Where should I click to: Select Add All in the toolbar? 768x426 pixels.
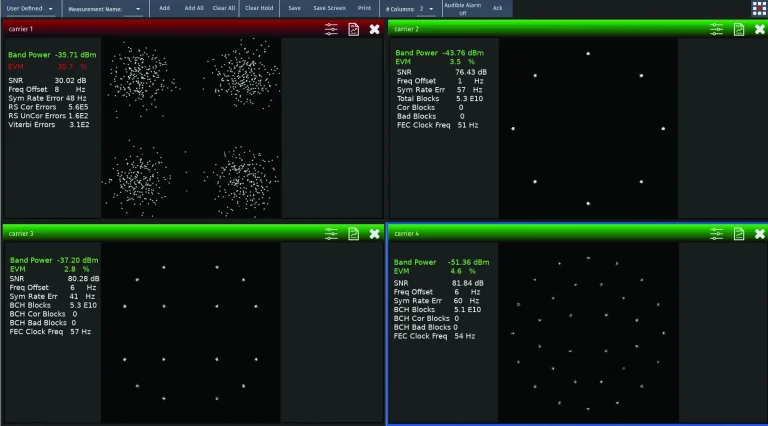click(x=194, y=8)
